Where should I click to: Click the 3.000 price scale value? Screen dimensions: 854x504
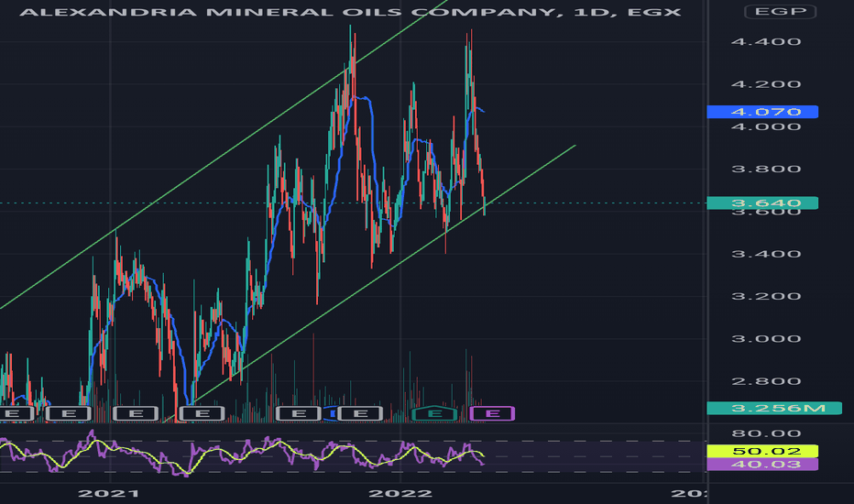(765, 339)
